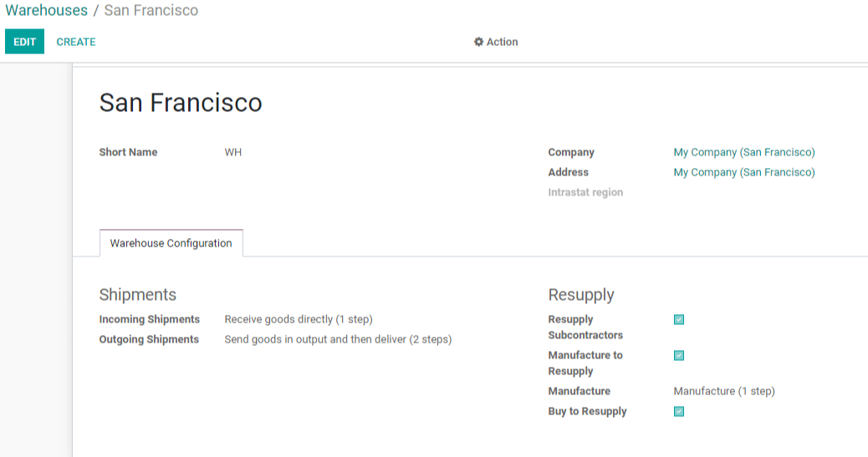
Task: Click the gear icon beside Action
Action: [x=479, y=42]
